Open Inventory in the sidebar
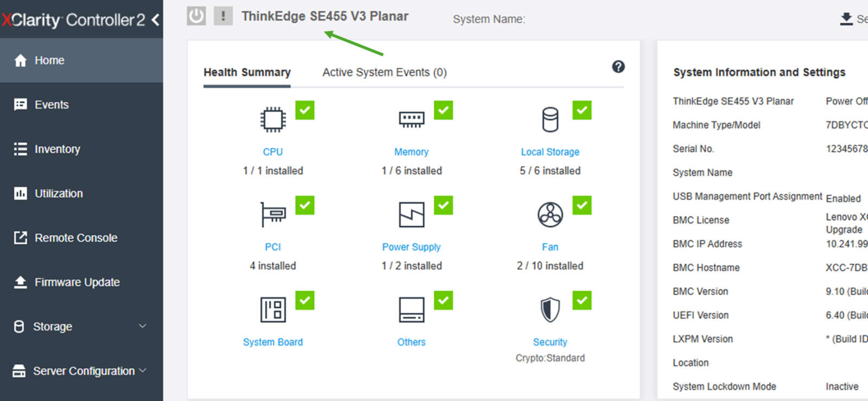The height and width of the screenshot is (401, 868). 81,149
